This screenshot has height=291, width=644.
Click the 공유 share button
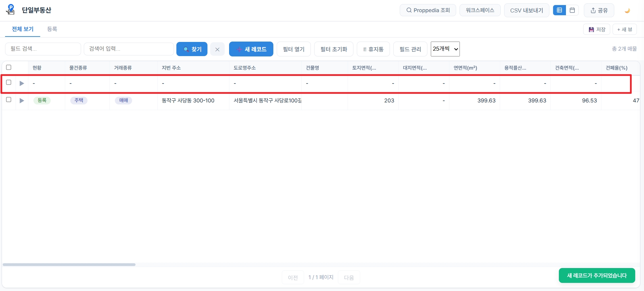pos(599,10)
